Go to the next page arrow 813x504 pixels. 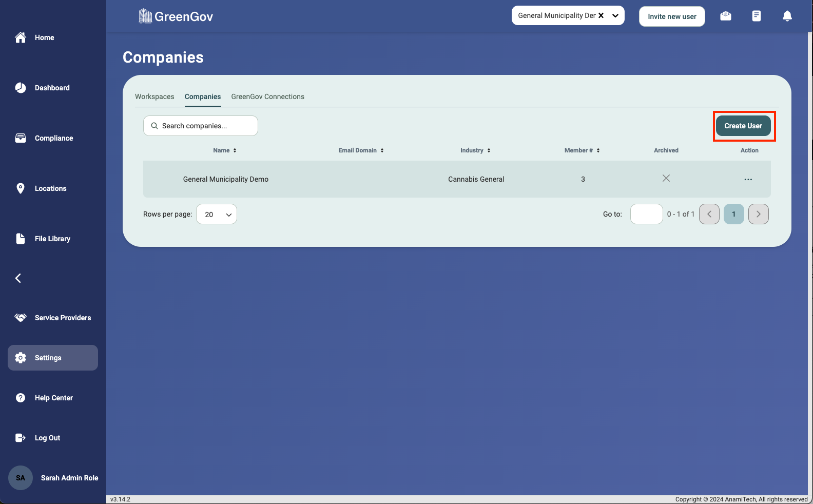pos(759,214)
